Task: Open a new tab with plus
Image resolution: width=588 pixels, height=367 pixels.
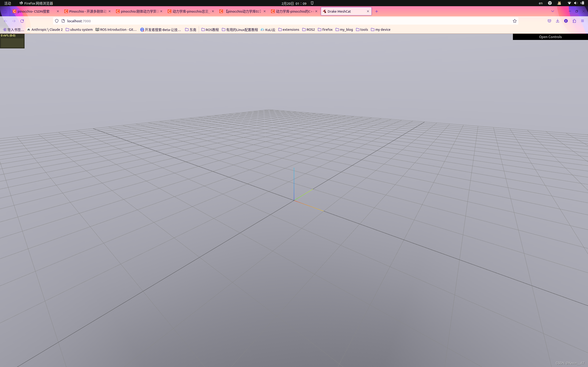Action: click(x=376, y=11)
